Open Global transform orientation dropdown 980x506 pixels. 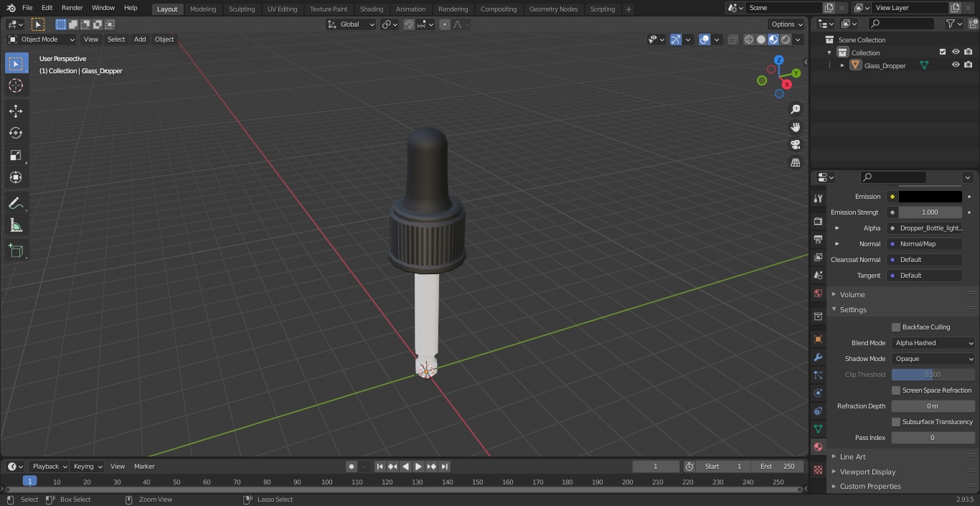pos(351,24)
